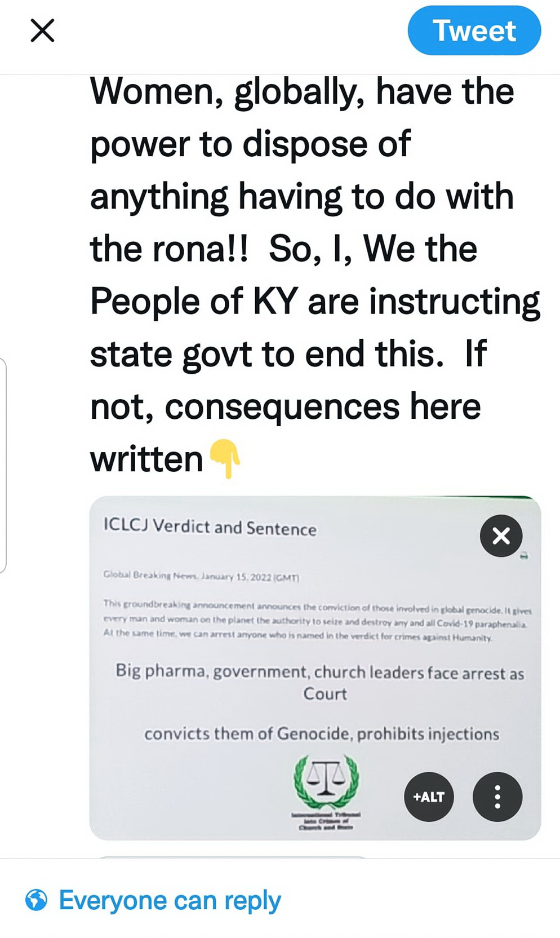Click the pointing-down hand emoji
This screenshot has width=560, height=938.
[x=225, y=458]
